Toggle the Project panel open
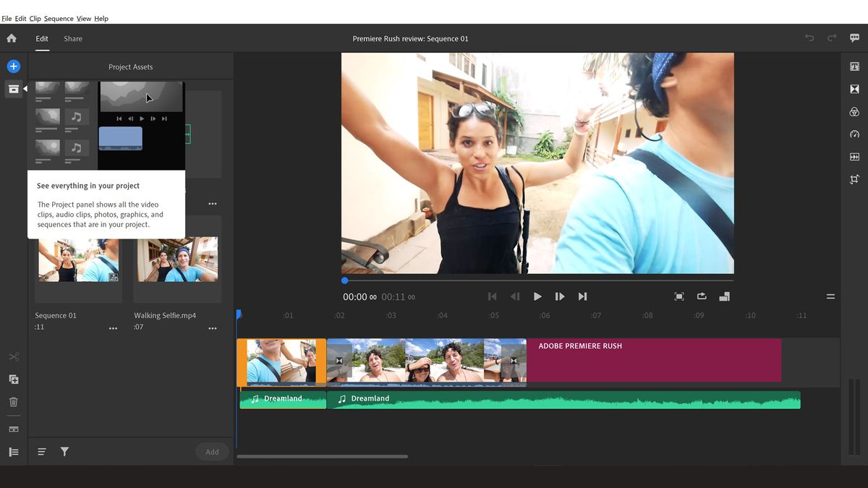The height and width of the screenshot is (488, 868). click(x=13, y=88)
